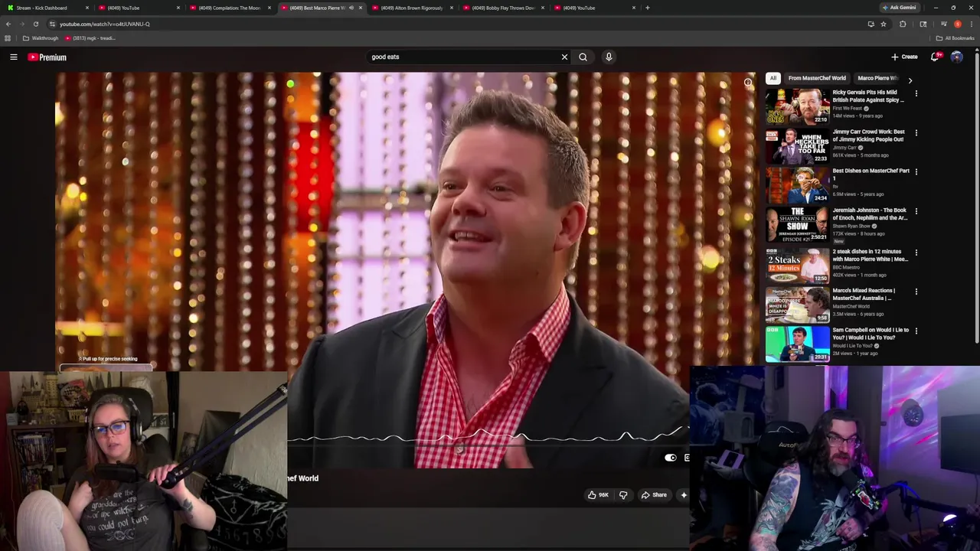Start voice search with the microphone icon
The height and width of the screenshot is (551, 980).
click(609, 57)
